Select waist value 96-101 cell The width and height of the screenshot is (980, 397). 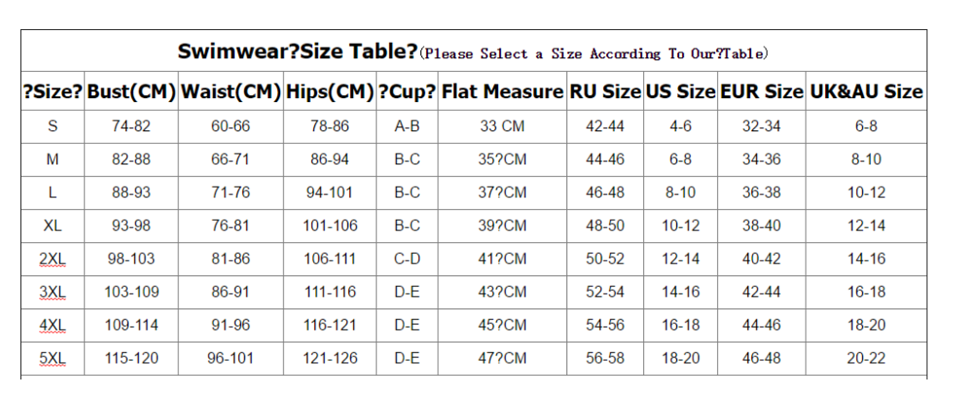pyautogui.click(x=231, y=358)
